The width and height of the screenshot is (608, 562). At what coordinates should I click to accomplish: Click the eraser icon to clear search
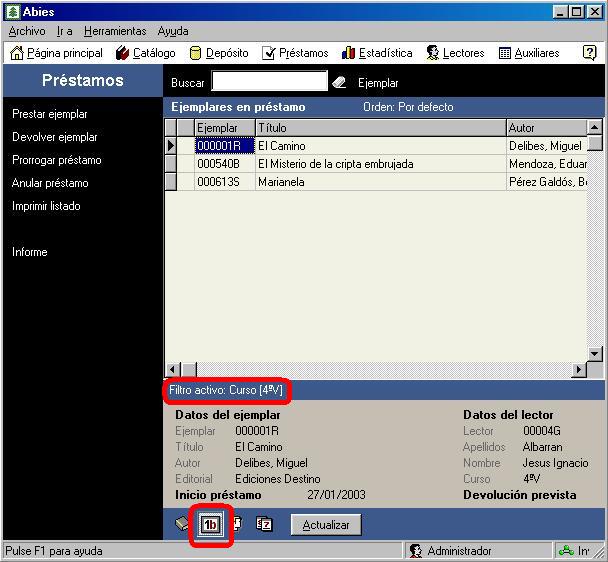(x=338, y=83)
